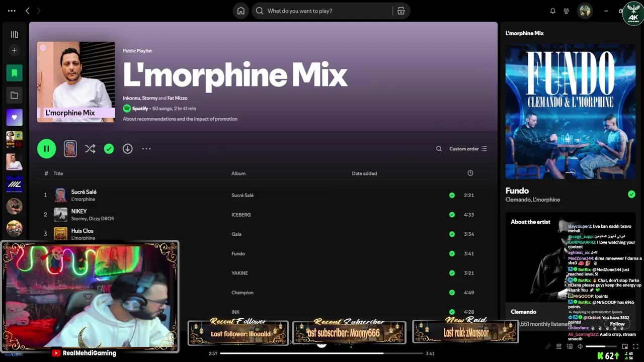Screen dimensions: 644x362
Task: Seek in the song progress bar
Action: coord(322,353)
